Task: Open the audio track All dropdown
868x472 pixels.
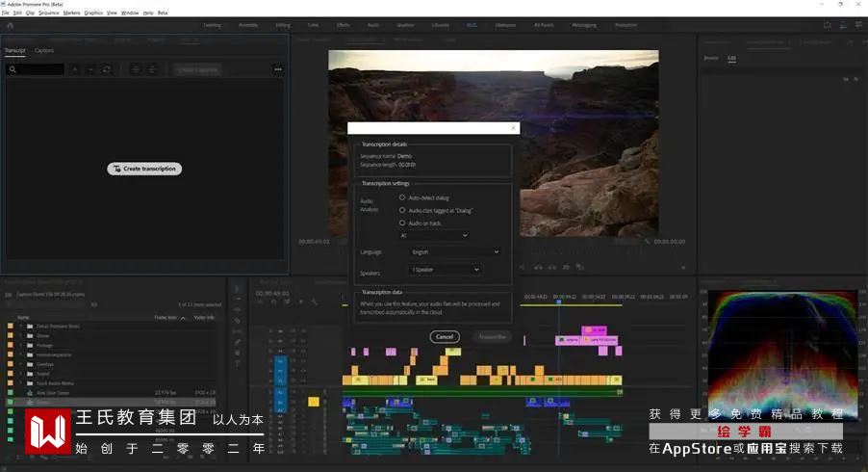Action: pyautogui.click(x=434, y=235)
